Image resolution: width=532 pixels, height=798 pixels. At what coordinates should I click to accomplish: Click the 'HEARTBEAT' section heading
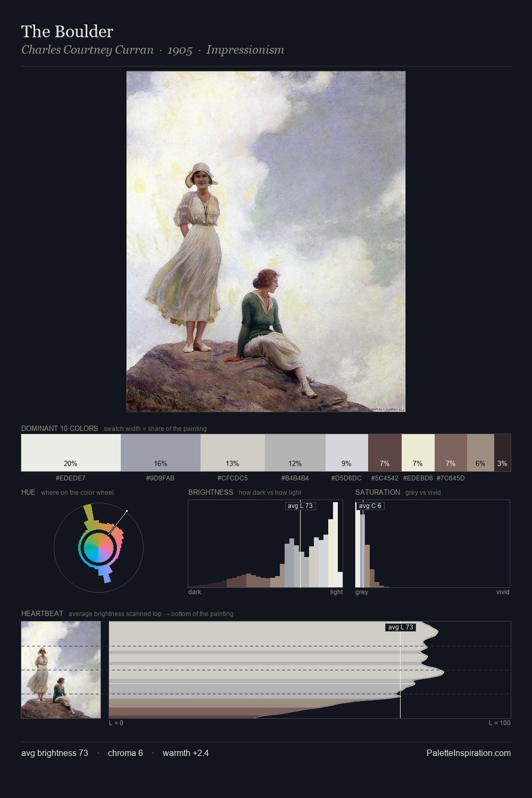click(x=42, y=613)
